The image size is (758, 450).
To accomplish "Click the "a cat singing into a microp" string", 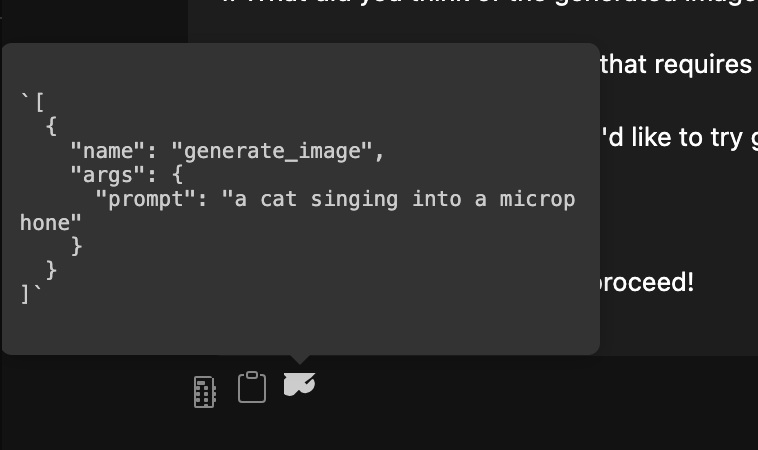I will 398,200.
